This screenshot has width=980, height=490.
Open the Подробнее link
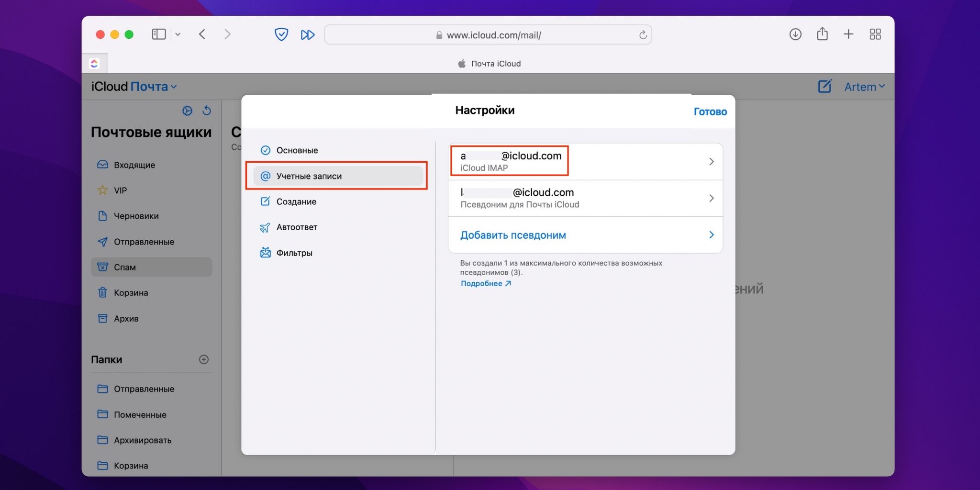pyautogui.click(x=486, y=283)
